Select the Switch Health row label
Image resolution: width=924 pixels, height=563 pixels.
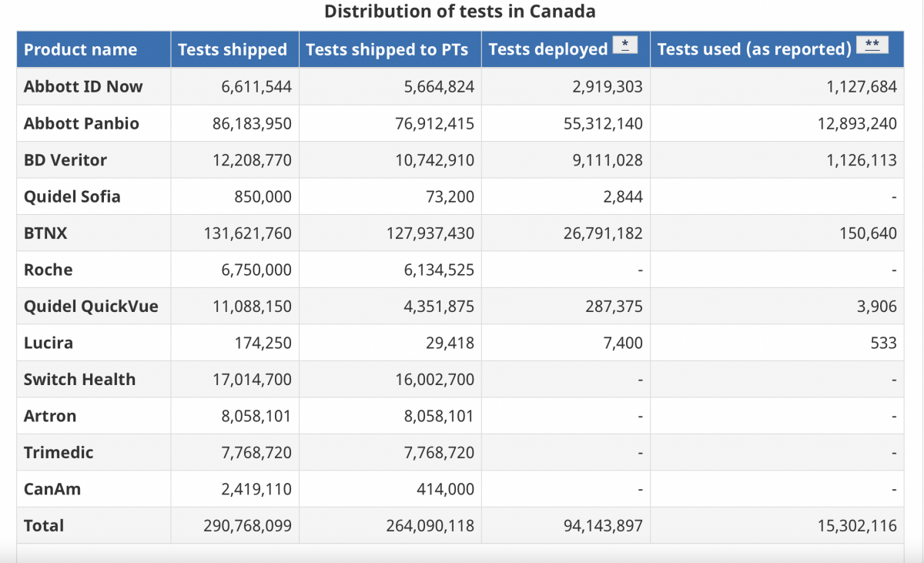79,380
